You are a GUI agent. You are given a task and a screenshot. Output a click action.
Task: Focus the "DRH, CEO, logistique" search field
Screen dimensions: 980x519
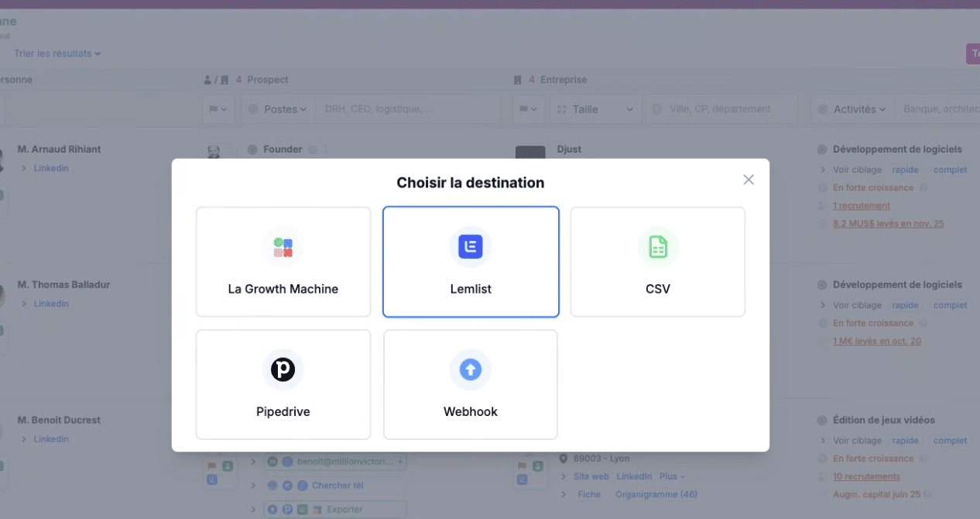click(407, 109)
